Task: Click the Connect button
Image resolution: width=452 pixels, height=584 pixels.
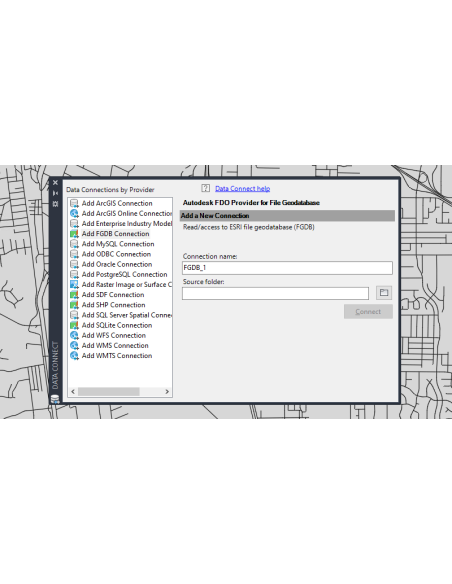Action: pos(368,312)
